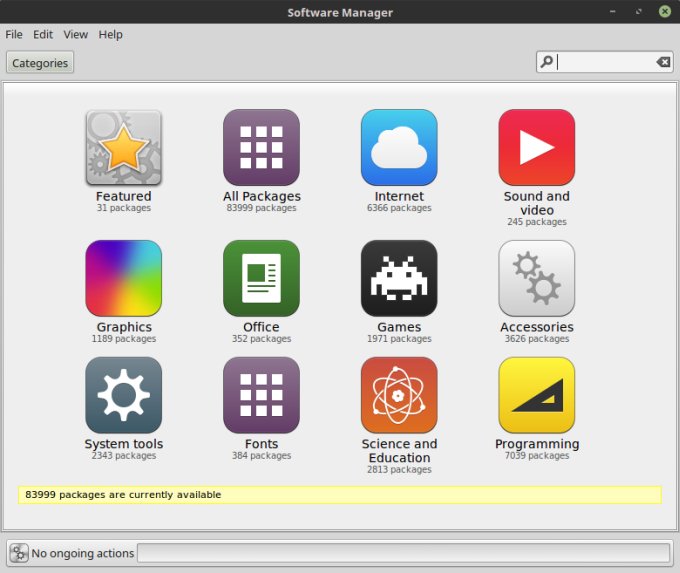
Task: Click the ongoing actions progress bar
Action: point(403,553)
